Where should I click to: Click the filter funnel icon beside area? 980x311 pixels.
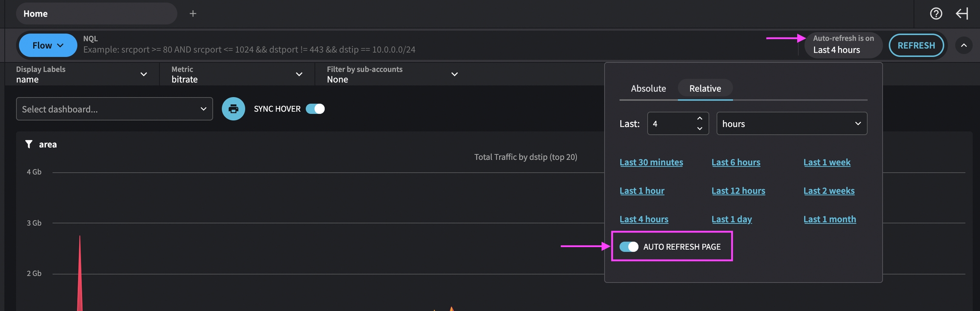click(29, 144)
